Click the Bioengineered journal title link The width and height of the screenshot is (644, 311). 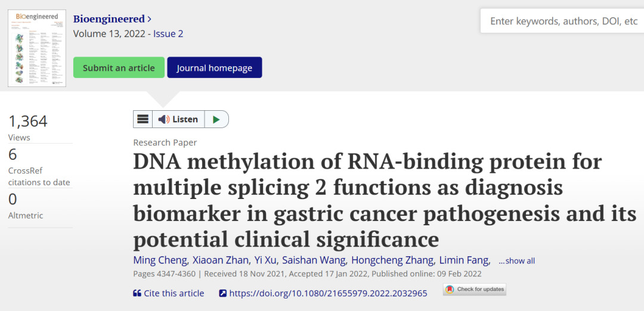109,19
